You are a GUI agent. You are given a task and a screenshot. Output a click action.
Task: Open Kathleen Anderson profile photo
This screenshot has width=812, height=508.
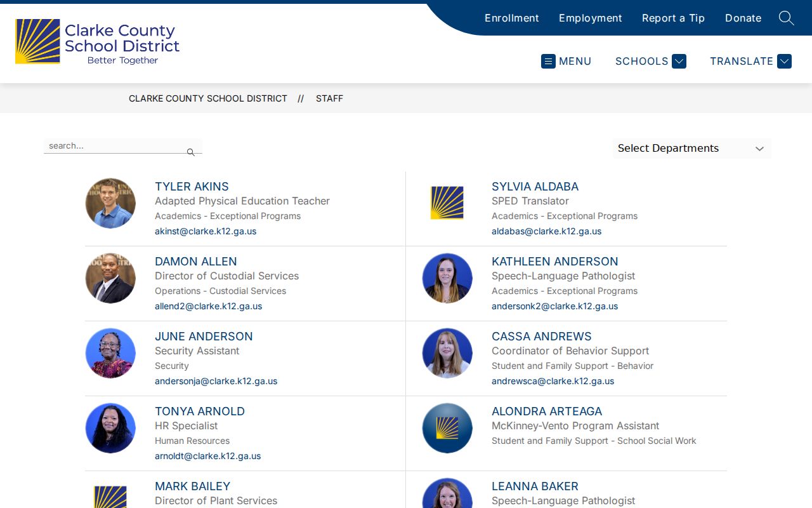447,278
